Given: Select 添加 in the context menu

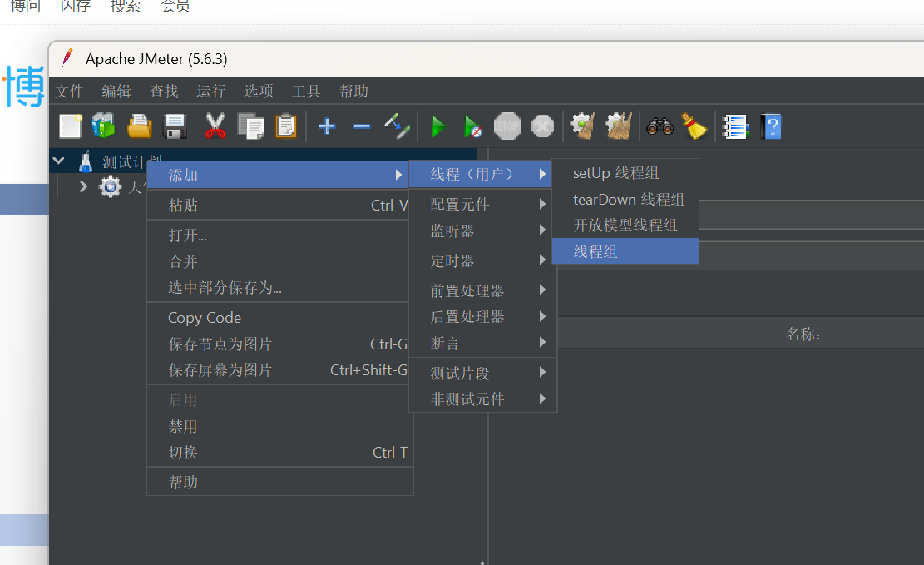Looking at the screenshot, I should click(278, 175).
